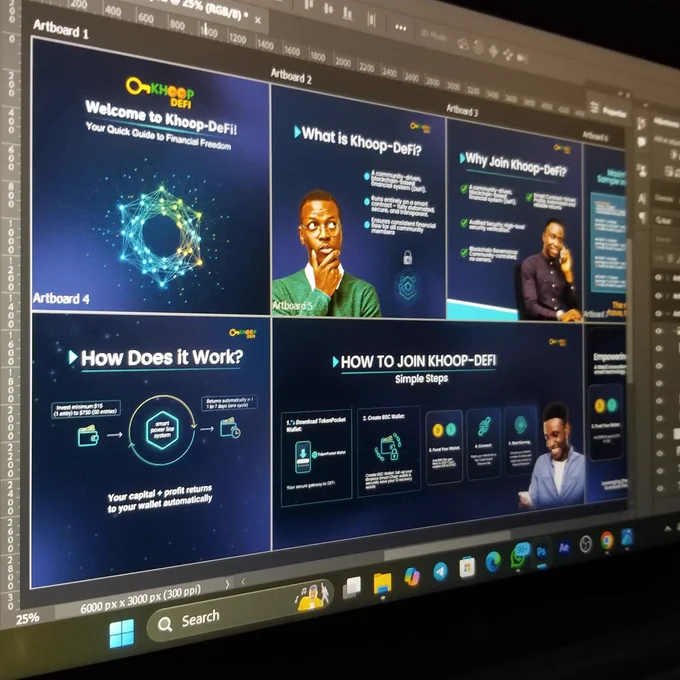Select the Channels panel tab
Image resolution: width=680 pixels, height=680 pixels.
click(x=664, y=199)
